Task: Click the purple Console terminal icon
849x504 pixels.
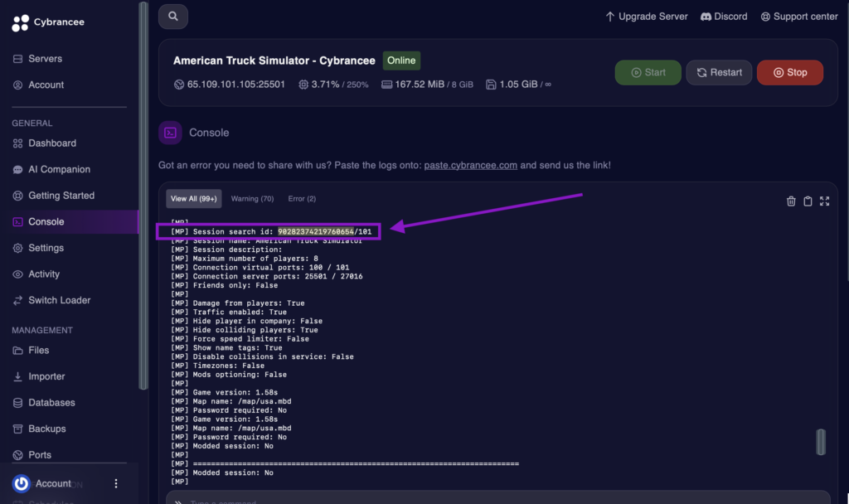Action: [170, 133]
